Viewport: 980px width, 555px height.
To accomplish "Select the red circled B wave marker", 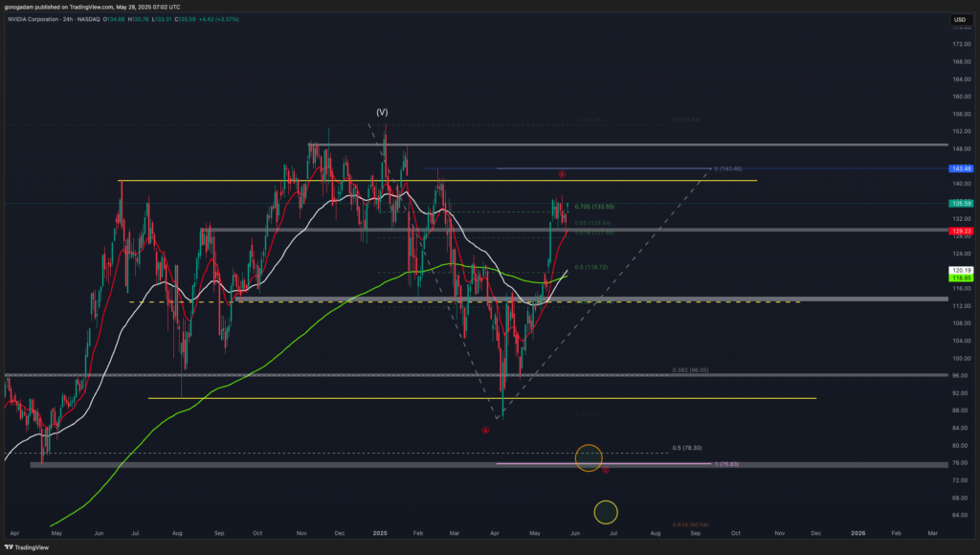I will coord(562,174).
